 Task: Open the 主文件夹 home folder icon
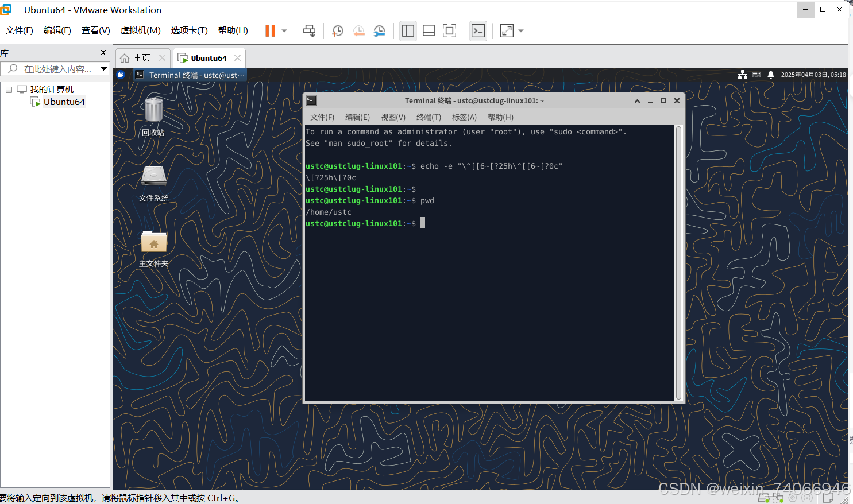(x=153, y=249)
